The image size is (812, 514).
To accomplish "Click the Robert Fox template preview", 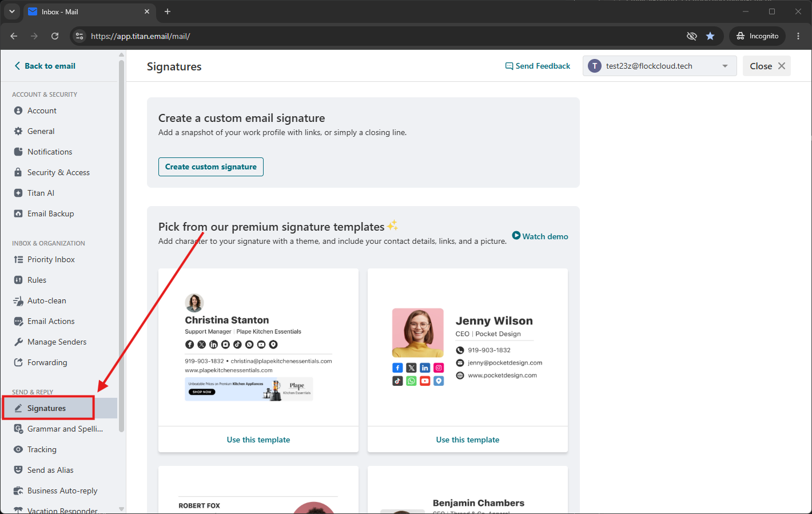I will click(258, 490).
